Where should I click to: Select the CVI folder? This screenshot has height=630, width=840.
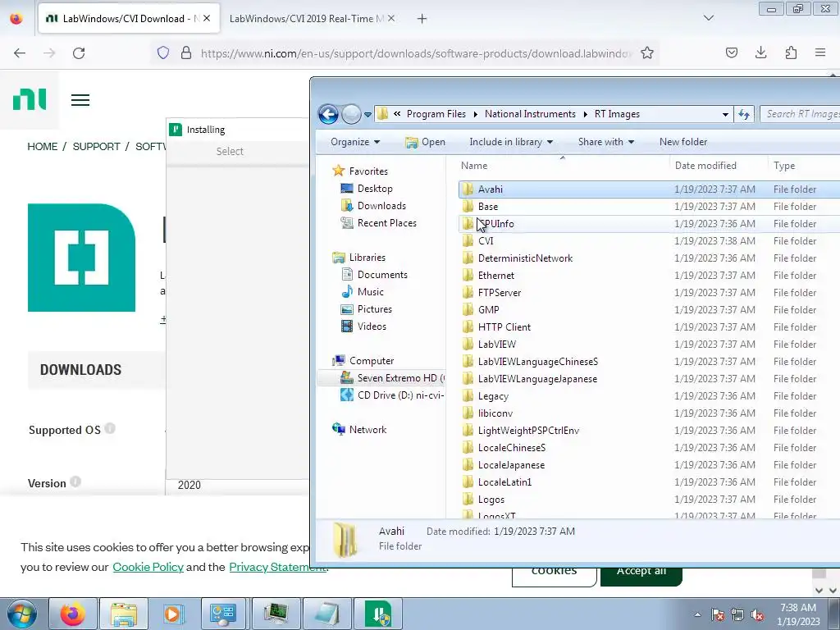[x=486, y=241]
